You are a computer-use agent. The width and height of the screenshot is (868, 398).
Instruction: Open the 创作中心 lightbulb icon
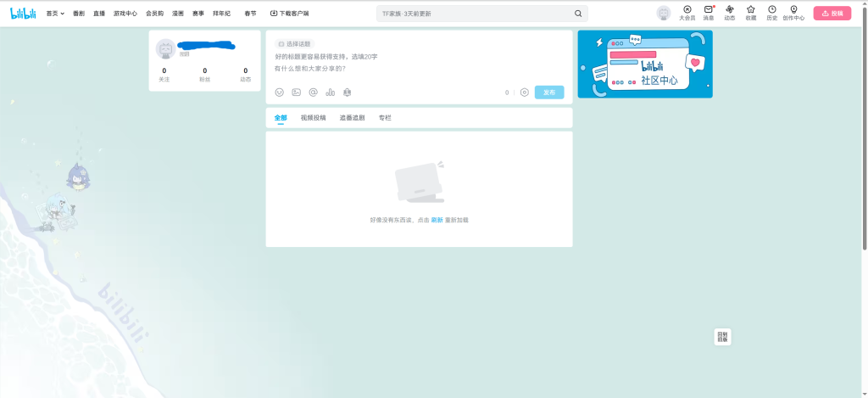pyautogui.click(x=793, y=10)
